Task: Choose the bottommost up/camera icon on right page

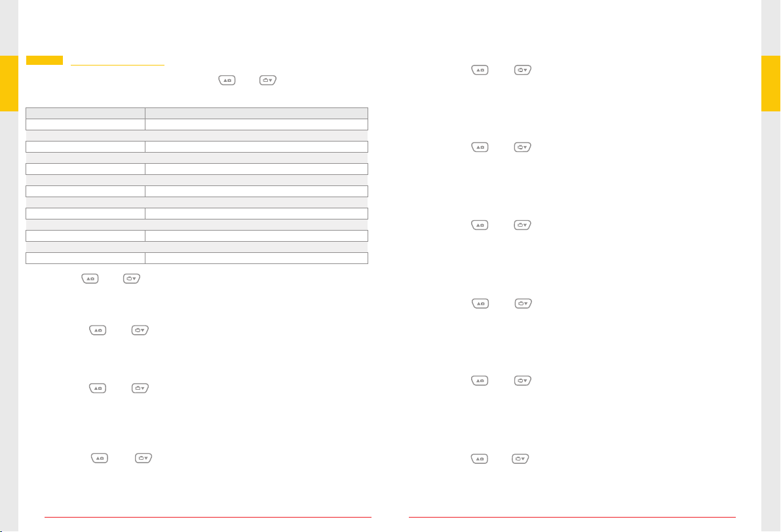Action: 480,459
